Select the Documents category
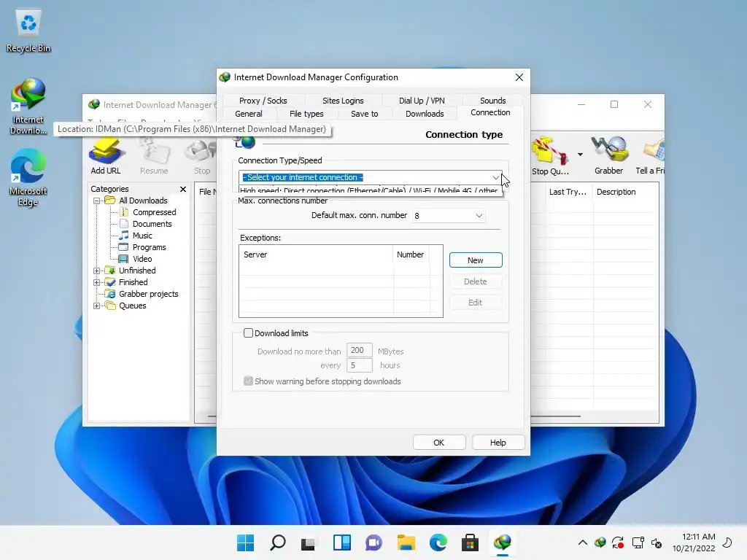The height and width of the screenshot is (560, 747). [152, 224]
